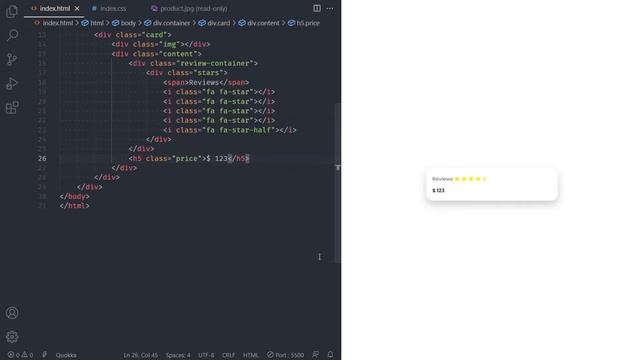Click first yellow star in preview card
640x360 pixels.
457,179
